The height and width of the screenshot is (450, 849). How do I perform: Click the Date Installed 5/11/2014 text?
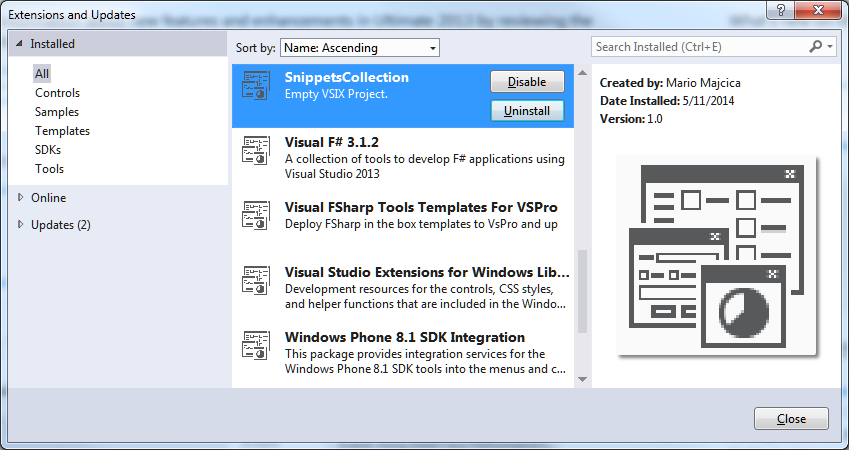pyautogui.click(x=667, y=101)
